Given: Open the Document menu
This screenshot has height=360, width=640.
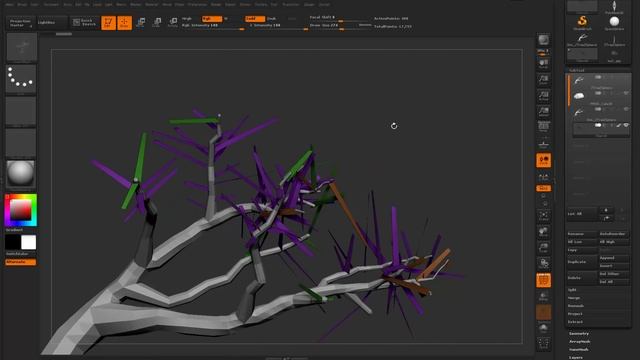Looking at the screenshot, I should coord(51,4).
